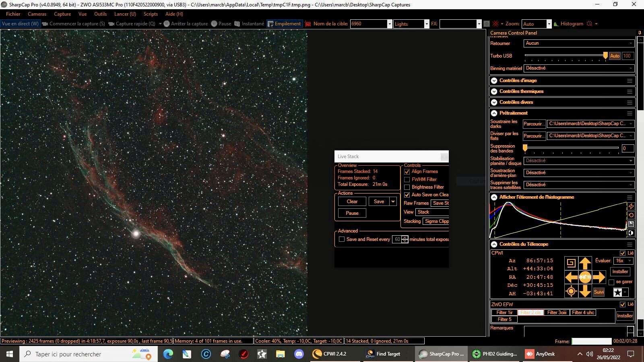Open the Zoom dropdown set to Auto
644x362 pixels.
[x=537, y=24]
